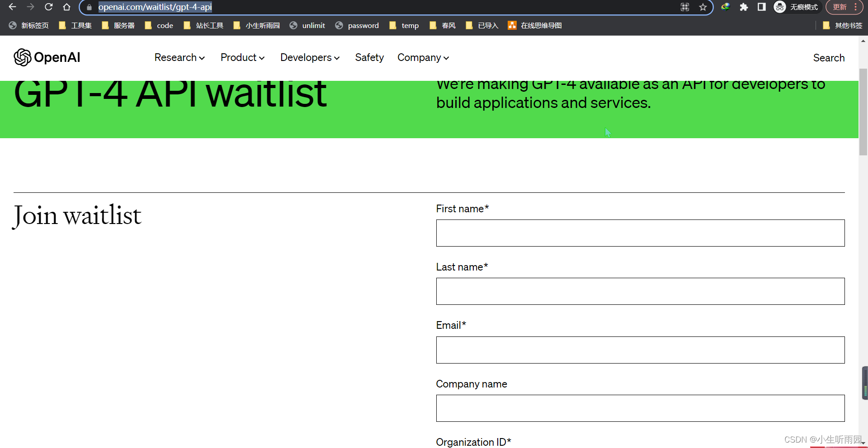Viewport: 868px width, 448px height.
Task: Focus the Email field
Action: 640,350
